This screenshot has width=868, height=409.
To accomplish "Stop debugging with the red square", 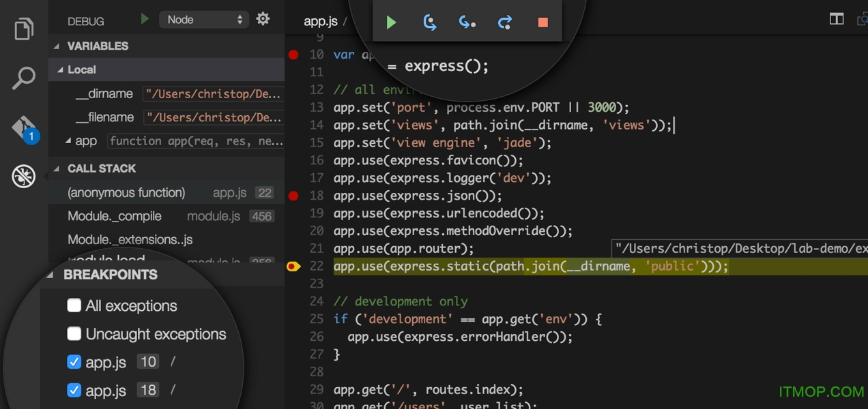I will pos(542,22).
